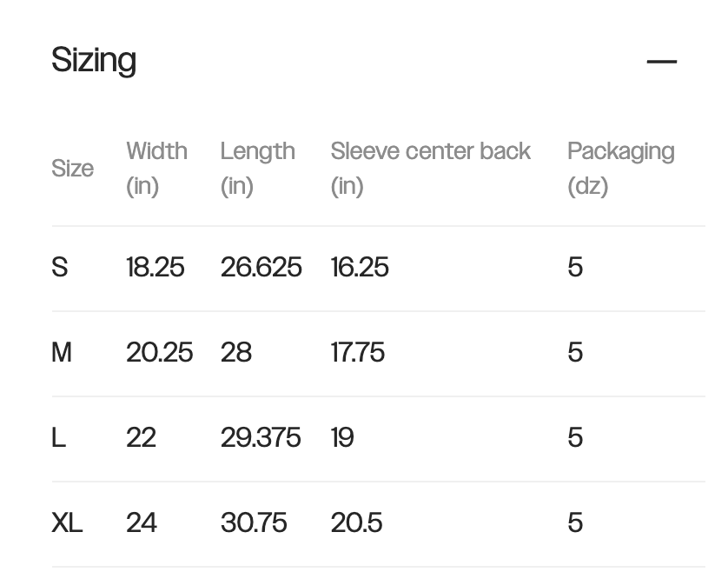Select the L size row label
This screenshot has width=728, height=572.
coord(58,437)
